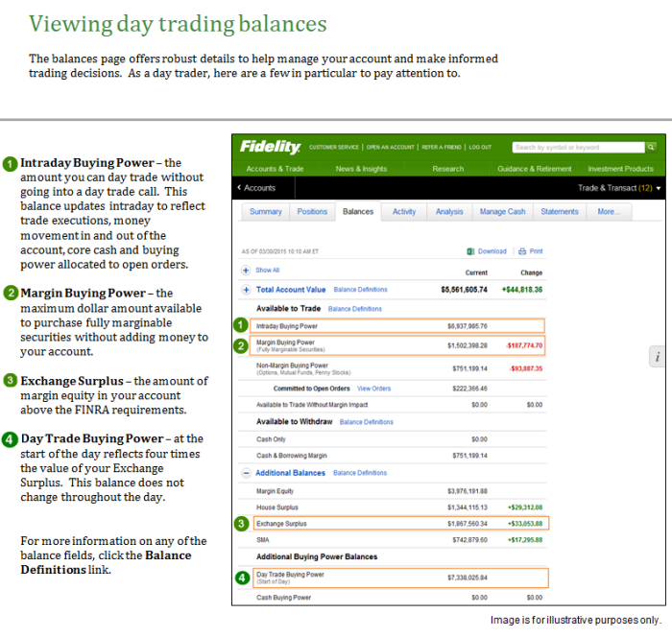Viewport: 672px width, 637px height.
Task: Click the Excel Download icon
Action: (x=471, y=251)
